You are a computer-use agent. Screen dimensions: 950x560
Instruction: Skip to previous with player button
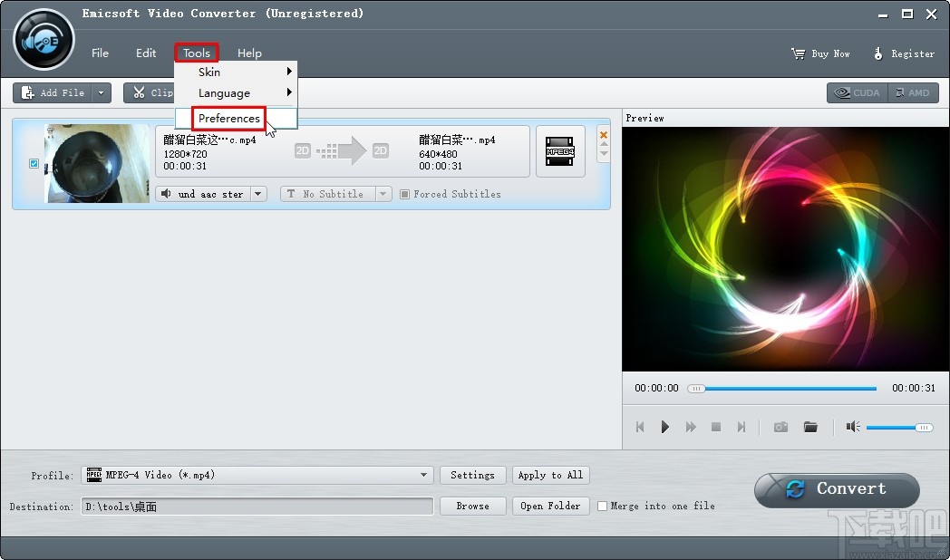point(640,427)
